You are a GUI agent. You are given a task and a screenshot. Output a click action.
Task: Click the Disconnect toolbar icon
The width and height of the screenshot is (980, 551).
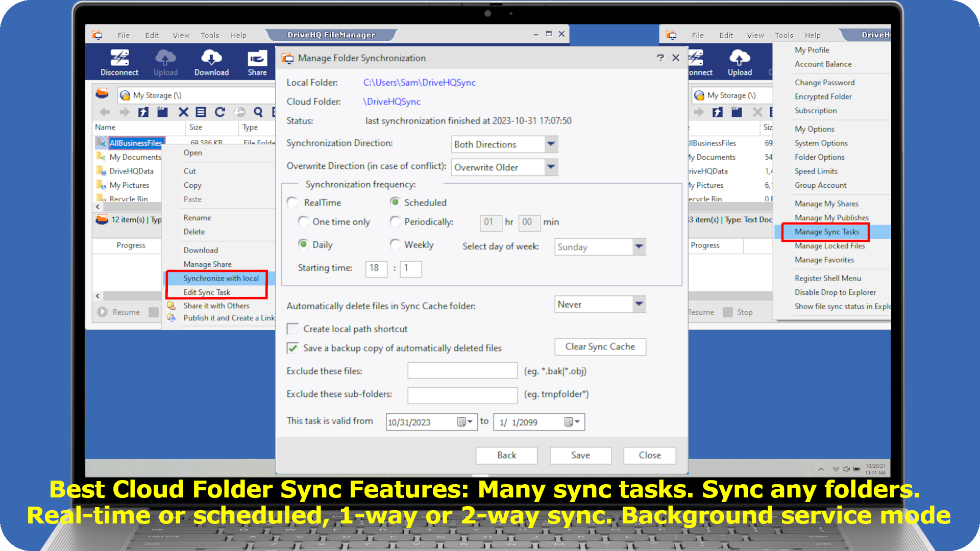tap(119, 58)
